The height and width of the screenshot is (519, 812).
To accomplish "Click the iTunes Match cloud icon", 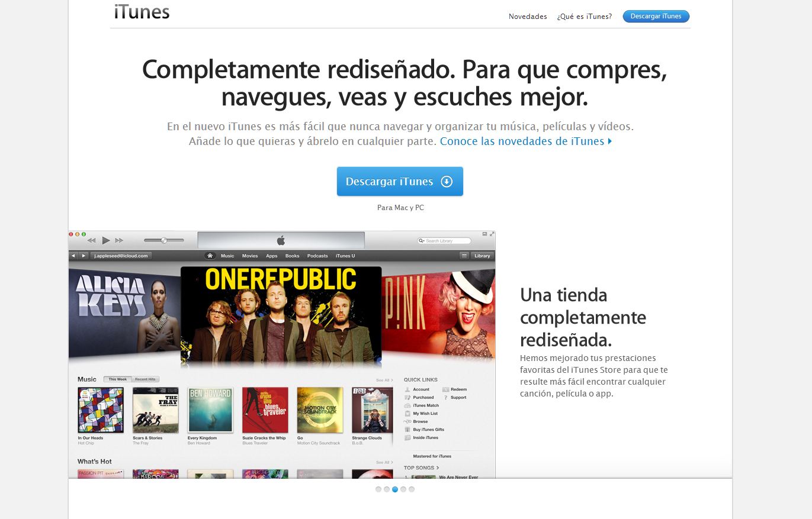I will point(407,405).
